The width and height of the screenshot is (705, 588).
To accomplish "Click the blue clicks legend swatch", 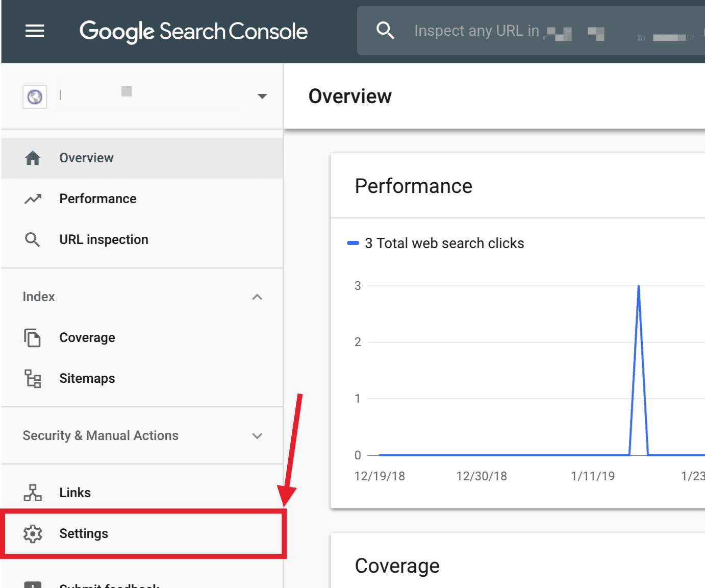I will click(353, 243).
